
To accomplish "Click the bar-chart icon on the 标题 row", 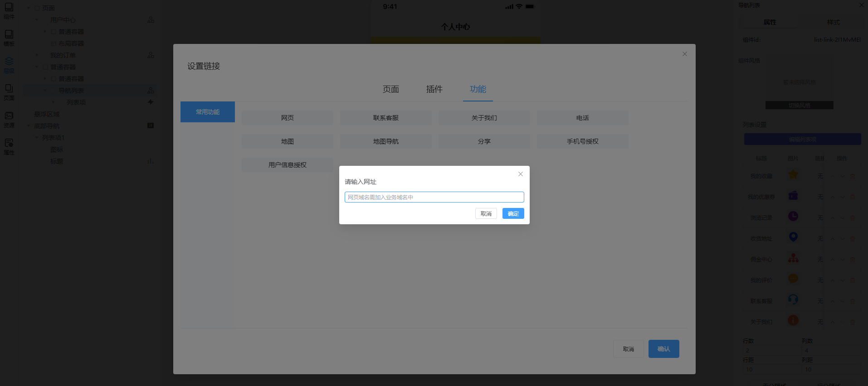I will [x=151, y=161].
